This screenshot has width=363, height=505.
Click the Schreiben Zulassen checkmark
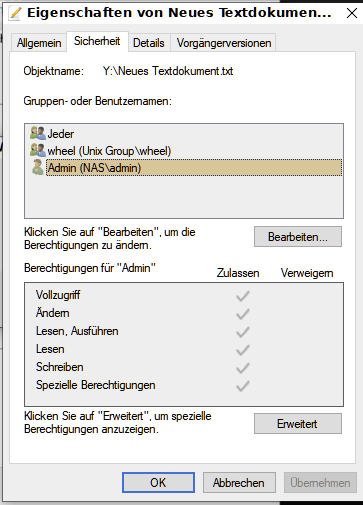pos(243,368)
